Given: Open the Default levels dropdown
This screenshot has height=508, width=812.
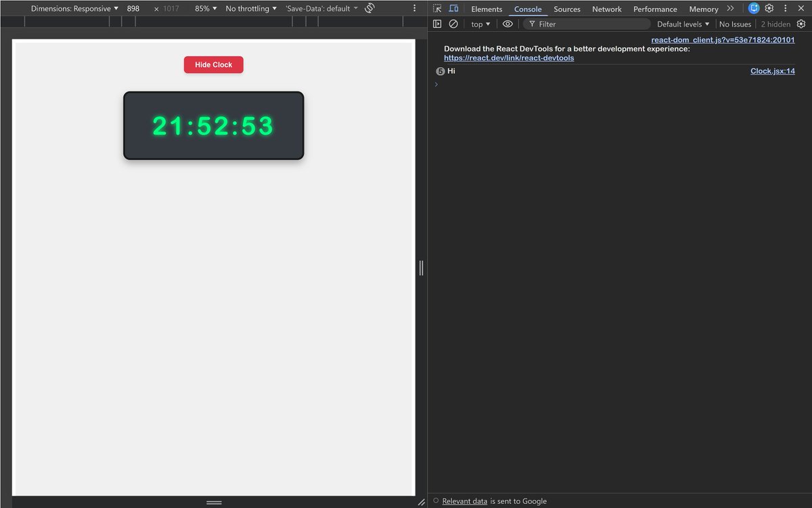Looking at the screenshot, I should tap(682, 24).
